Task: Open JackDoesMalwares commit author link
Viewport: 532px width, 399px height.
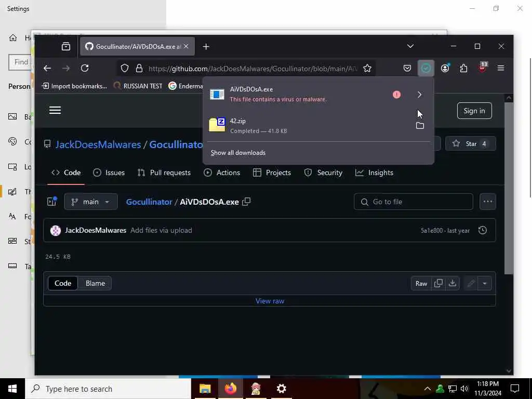Action: (x=96, y=230)
